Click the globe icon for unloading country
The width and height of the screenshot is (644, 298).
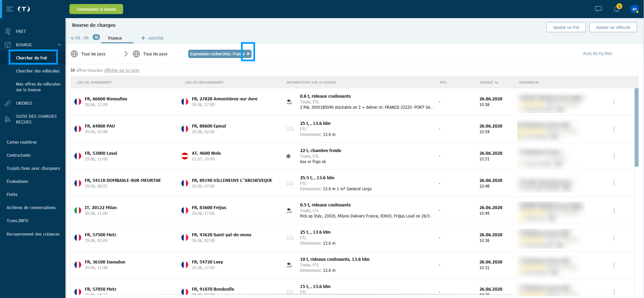pyautogui.click(x=137, y=54)
